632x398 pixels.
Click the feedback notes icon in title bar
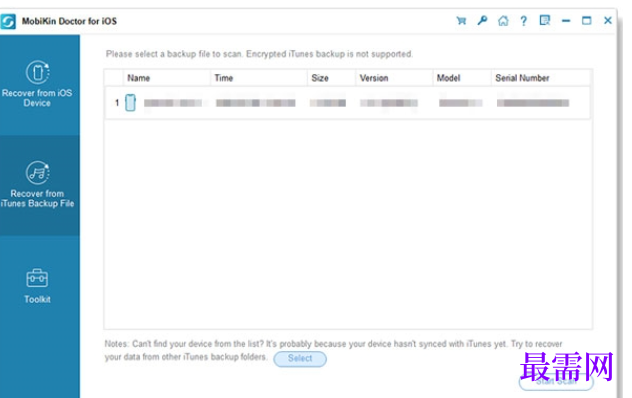pos(545,20)
